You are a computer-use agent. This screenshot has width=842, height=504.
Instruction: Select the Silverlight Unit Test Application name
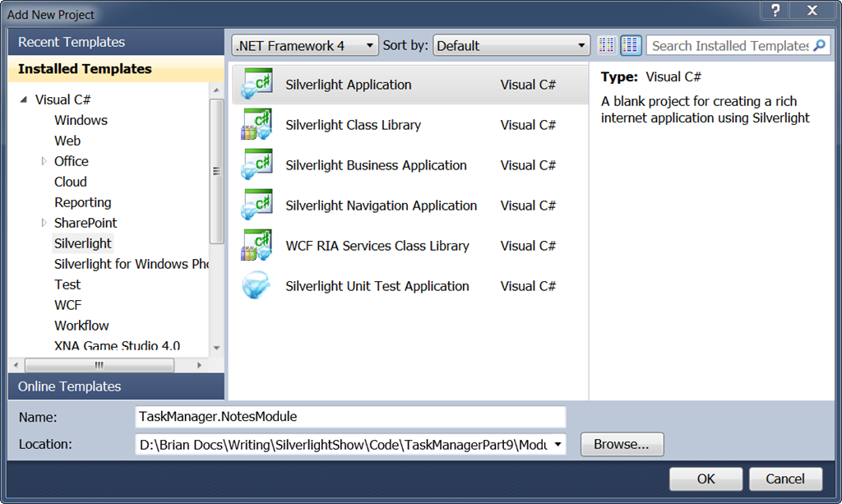click(377, 286)
